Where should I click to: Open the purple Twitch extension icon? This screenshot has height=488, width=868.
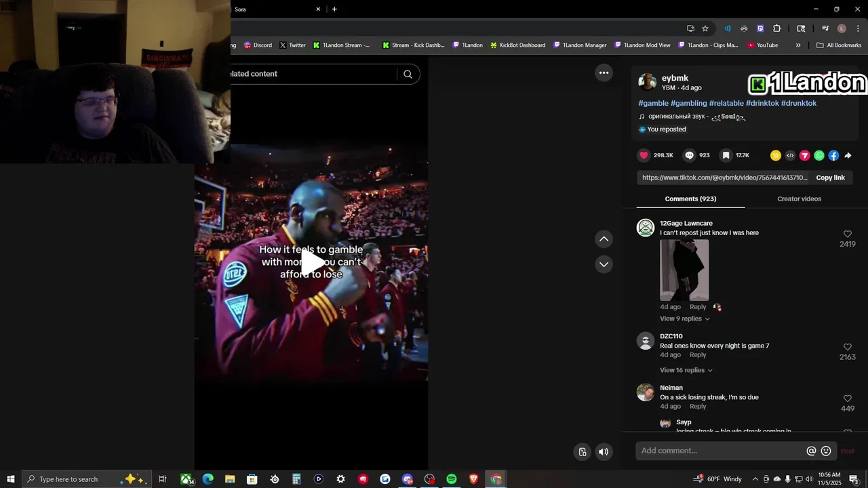click(760, 28)
